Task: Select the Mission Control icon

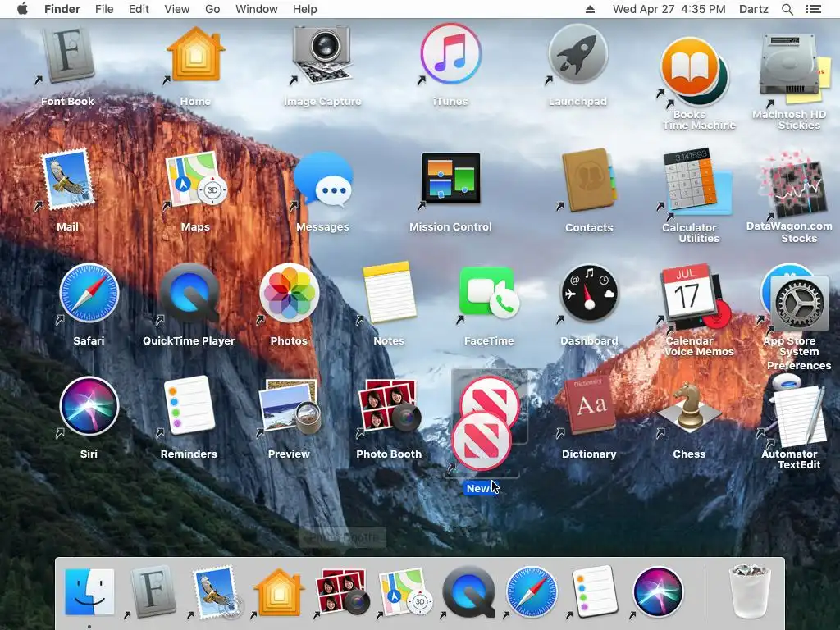Action: point(450,178)
